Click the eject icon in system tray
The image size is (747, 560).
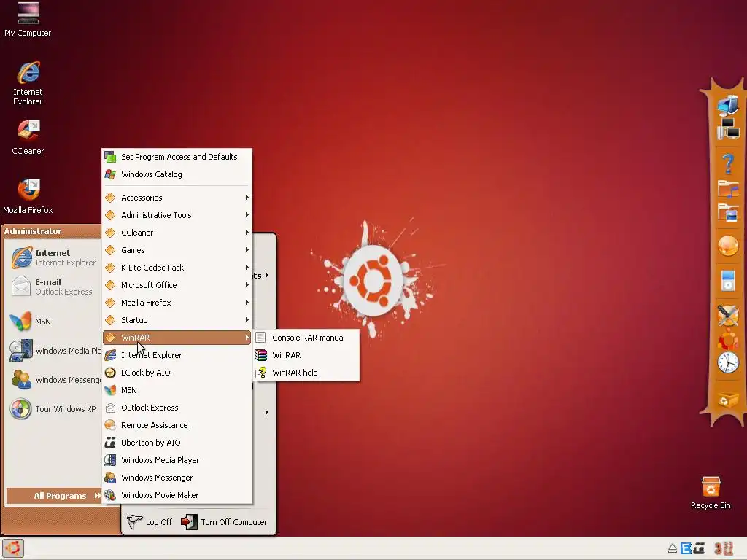[672, 548]
